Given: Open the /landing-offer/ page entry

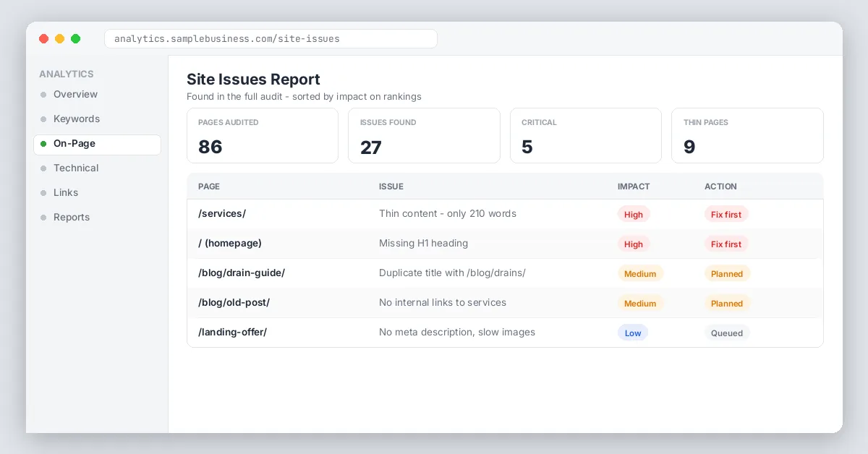Looking at the screenshot, I should click(x=232, y=332).
